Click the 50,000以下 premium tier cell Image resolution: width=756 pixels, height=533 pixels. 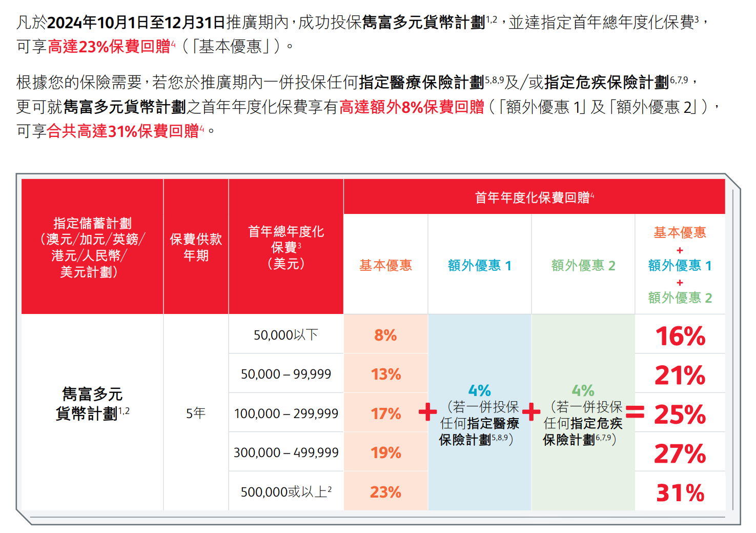coord(286,335)
